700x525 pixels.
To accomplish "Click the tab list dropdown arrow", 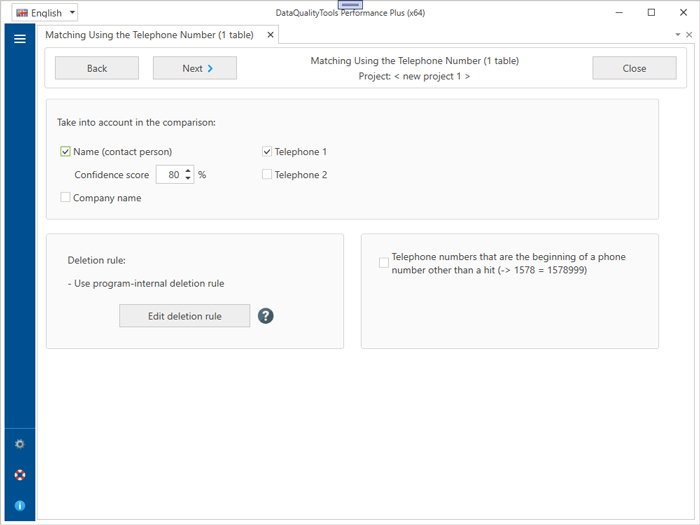I will [677, 35].
